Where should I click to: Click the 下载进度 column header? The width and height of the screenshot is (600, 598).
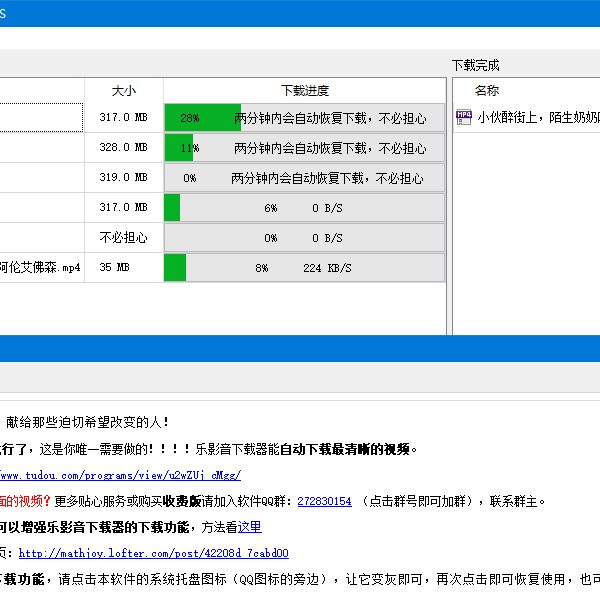click(x=304, y=91)
